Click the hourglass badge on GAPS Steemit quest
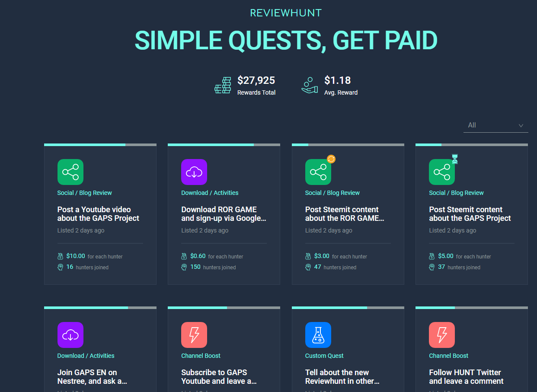Screen dimensions: 537x392 point(455,159)
